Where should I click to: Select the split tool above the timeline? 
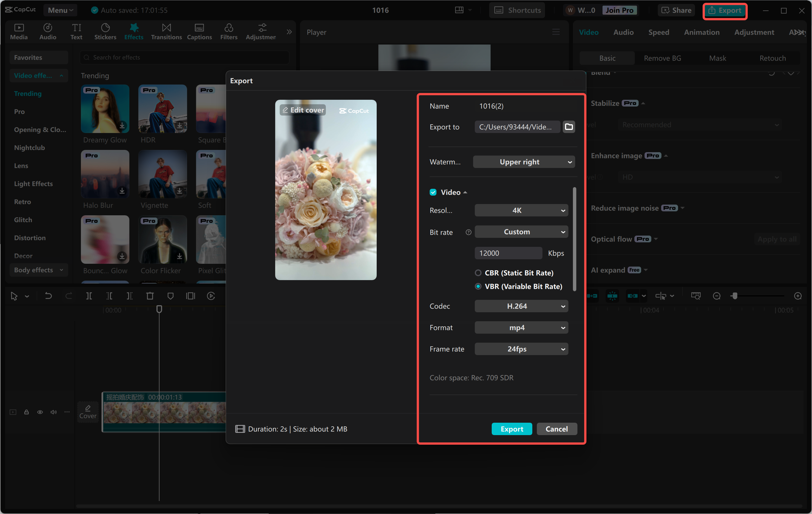[x=89, y=296]
